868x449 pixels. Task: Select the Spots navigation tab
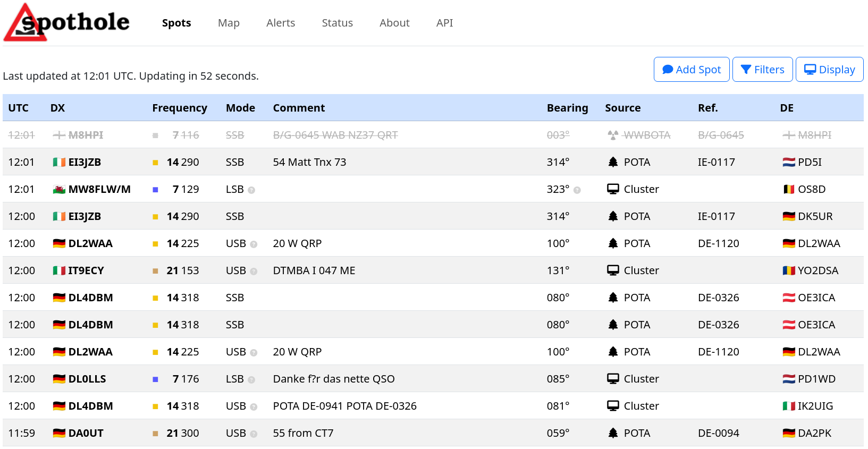pyautogui.click(x=176, y=23)
